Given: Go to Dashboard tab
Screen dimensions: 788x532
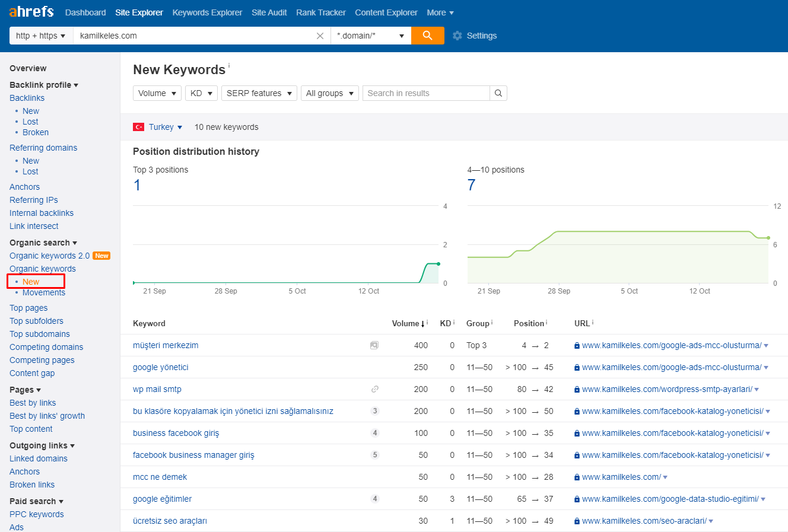Looking at the screenshot, I should pos(85,12).
